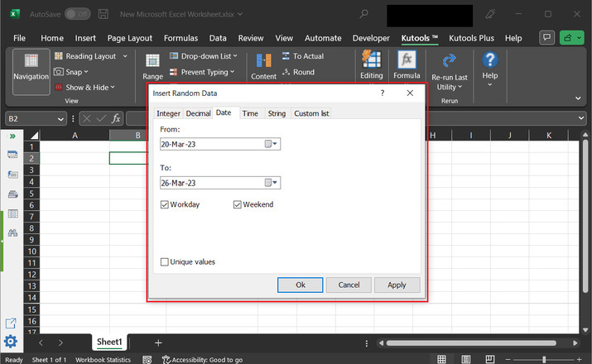Select the Sheet1 worksheet tab
This screenshot has width=592, height=364.
109,342
